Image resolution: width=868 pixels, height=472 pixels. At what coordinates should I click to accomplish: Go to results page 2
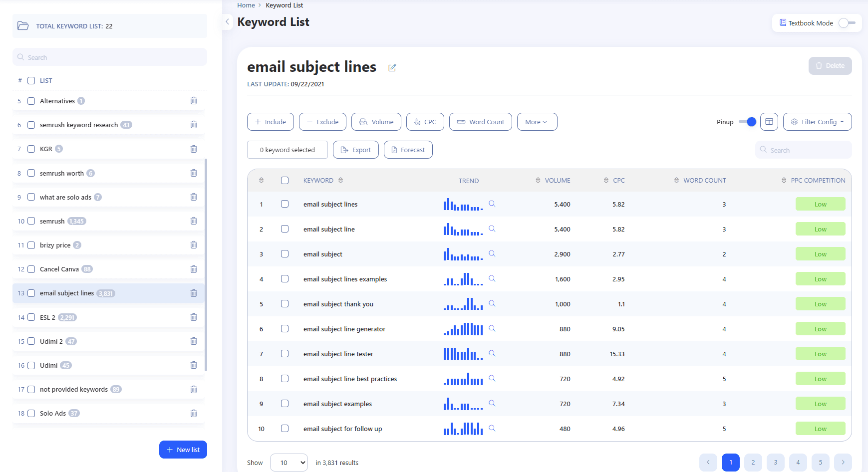pos(753,463)
